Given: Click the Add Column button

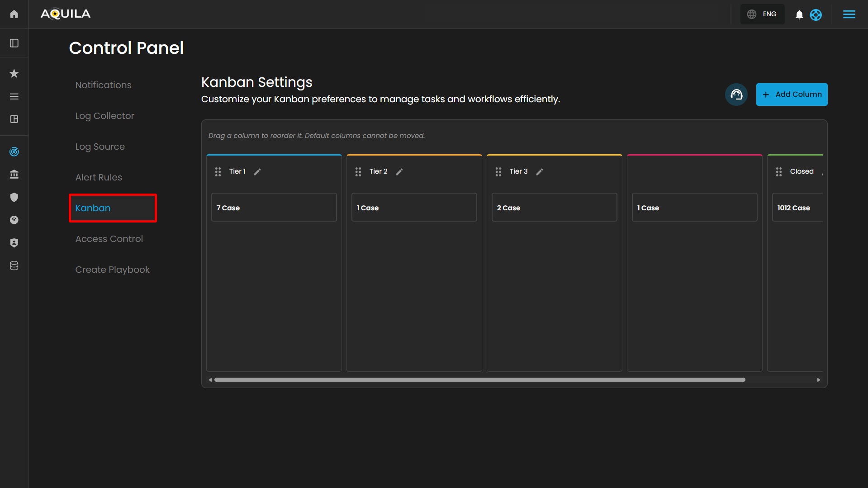Looking at the screenshot, I should coord(792,95).
